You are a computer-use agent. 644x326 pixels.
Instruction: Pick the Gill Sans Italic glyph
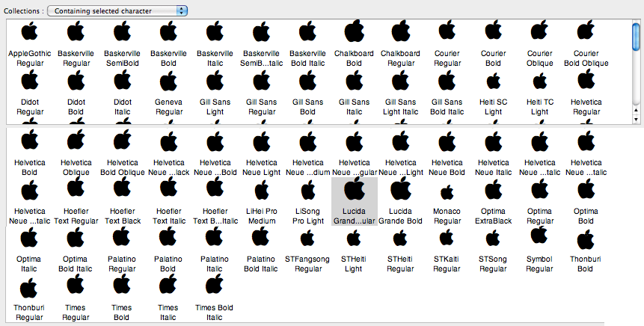[x=354, y=81]
